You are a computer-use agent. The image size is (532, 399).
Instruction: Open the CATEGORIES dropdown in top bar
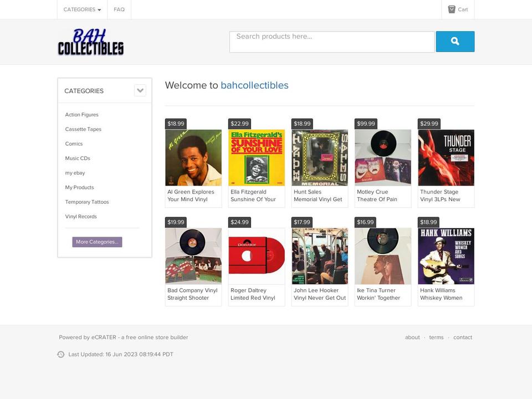click(x=82, y=9)
